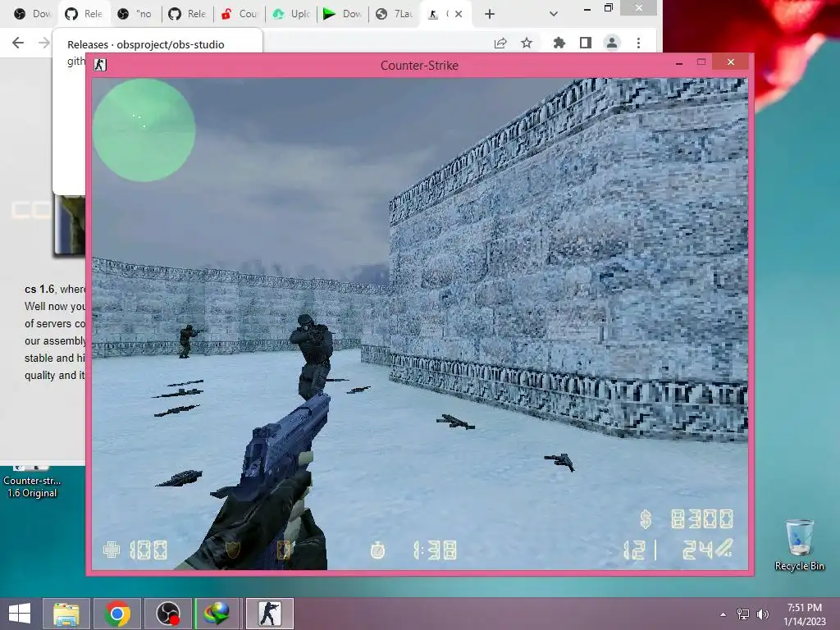Click the green radar in Counter-Strike
The height and width of the screenshot is (630, 840).
click(144, 130)
